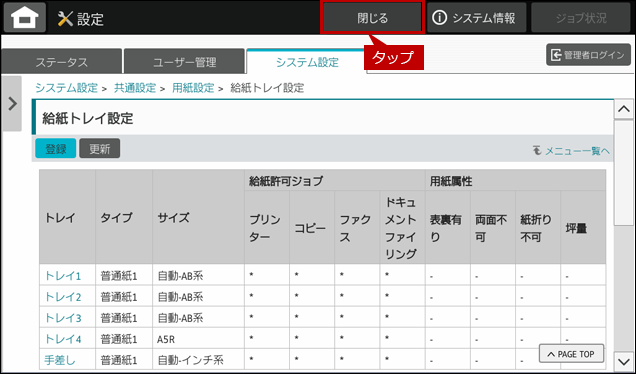The image size is (636, 374).
Task: Click the タイプ column header
Action: [124, 217]
